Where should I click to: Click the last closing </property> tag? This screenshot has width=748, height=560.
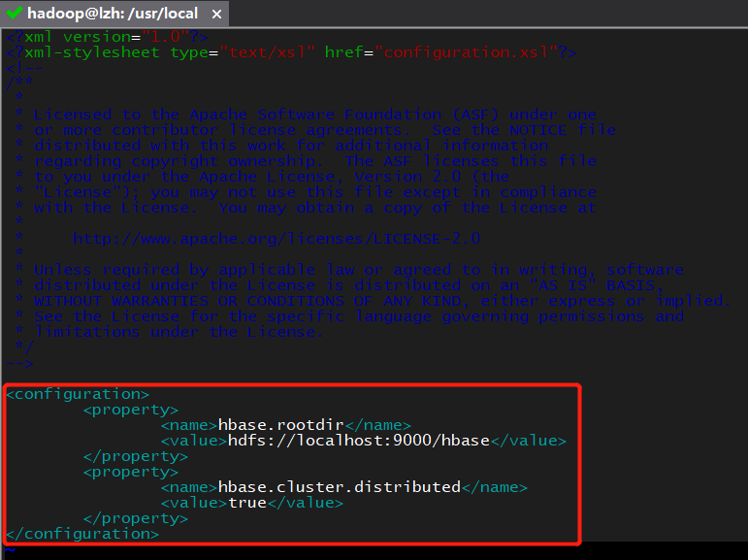click(x=136, y=518)
